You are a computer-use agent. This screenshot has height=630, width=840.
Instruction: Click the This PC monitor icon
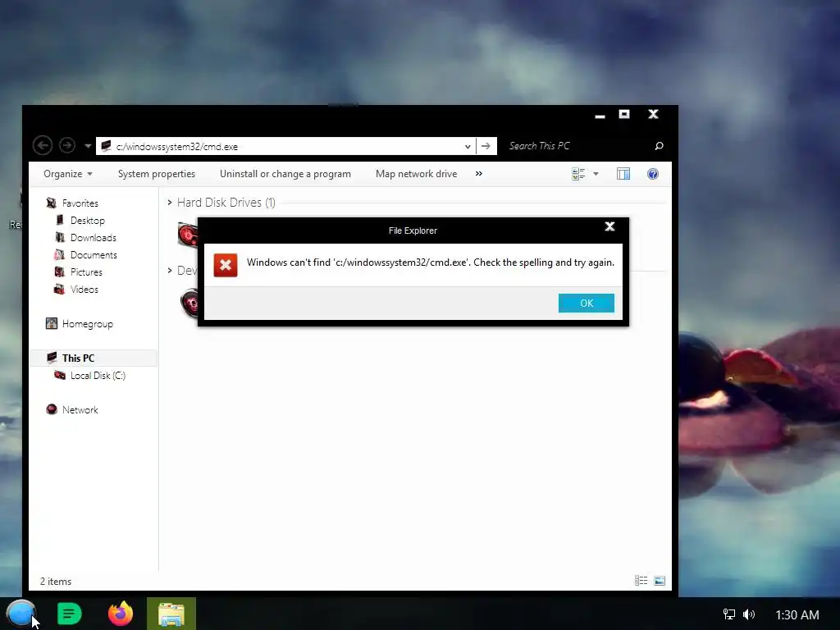(x=52, y=358)
